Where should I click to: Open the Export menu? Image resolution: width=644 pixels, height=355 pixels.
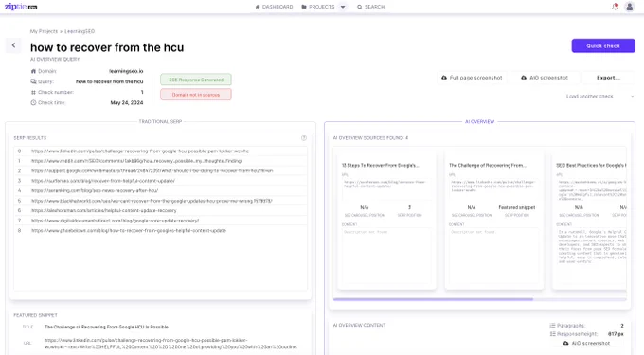(x=608, y=78)
